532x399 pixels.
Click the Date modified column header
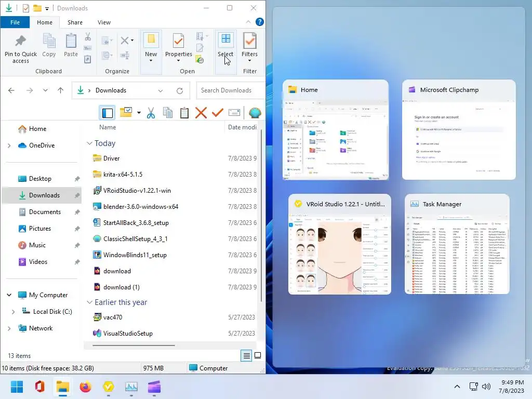tap(242, 127)
